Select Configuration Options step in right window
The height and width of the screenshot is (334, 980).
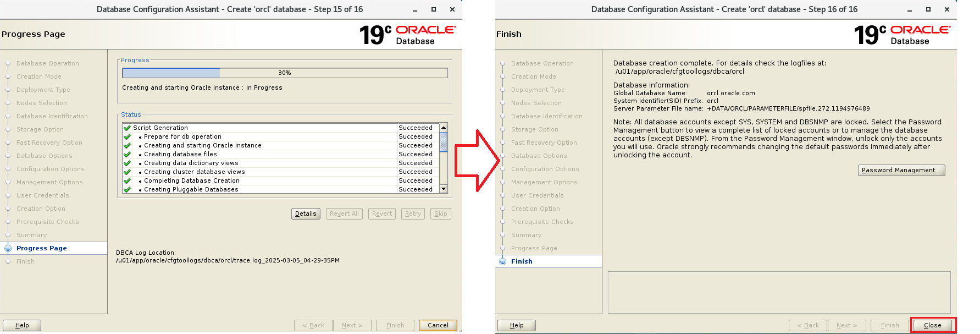[545, 169]
